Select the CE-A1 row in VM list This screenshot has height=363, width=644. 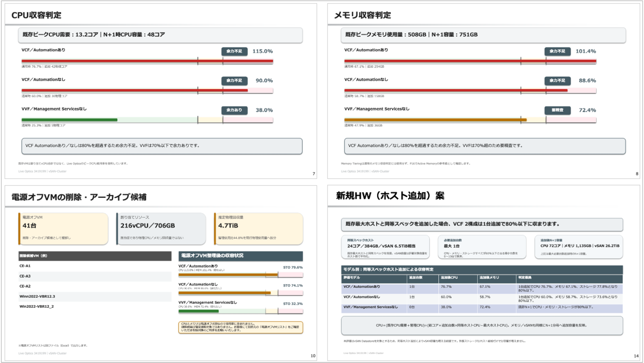pyautogui.click(x=95, y=266)
